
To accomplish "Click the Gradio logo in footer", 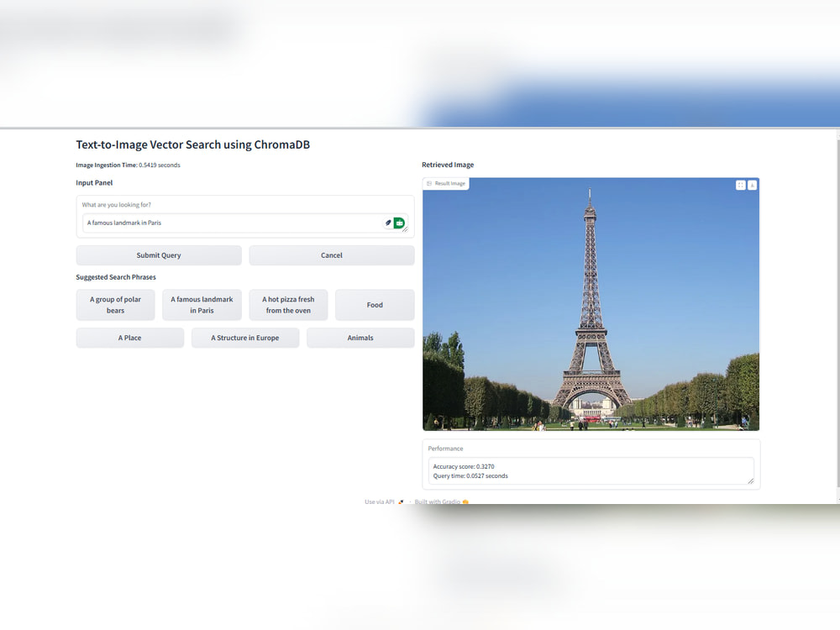I will tap(465, 502).
